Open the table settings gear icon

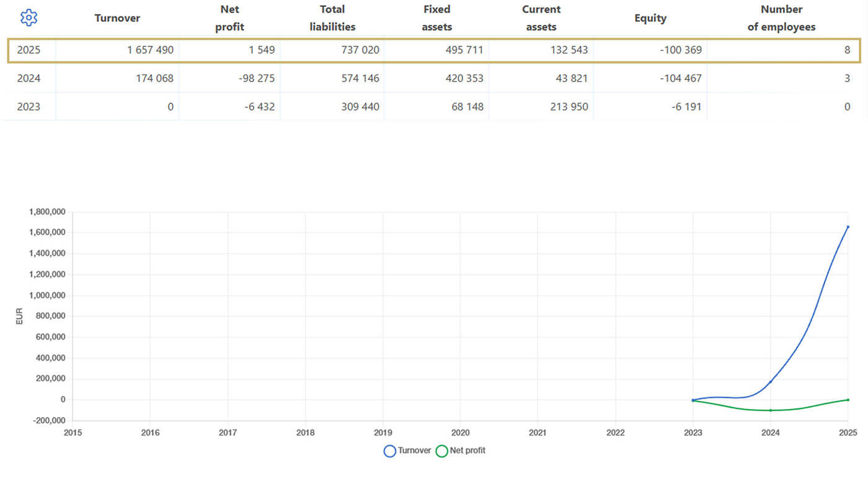coord(29,18)
